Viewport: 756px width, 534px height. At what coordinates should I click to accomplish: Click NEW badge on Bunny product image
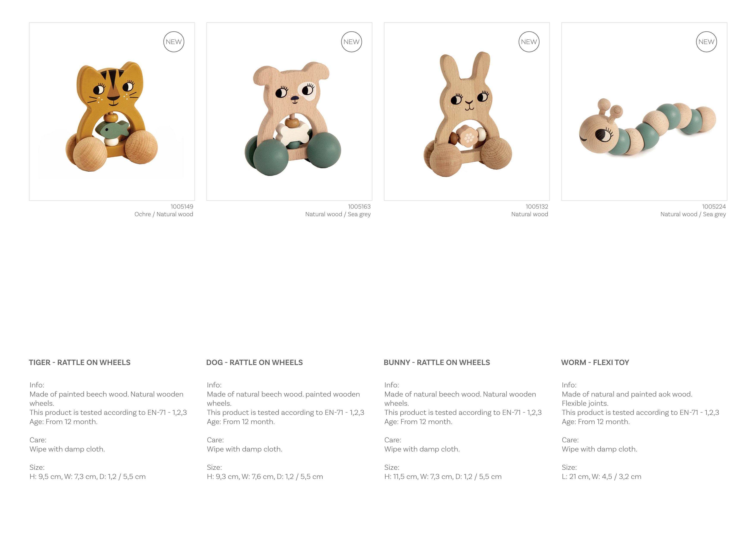(x=529, y=42)
